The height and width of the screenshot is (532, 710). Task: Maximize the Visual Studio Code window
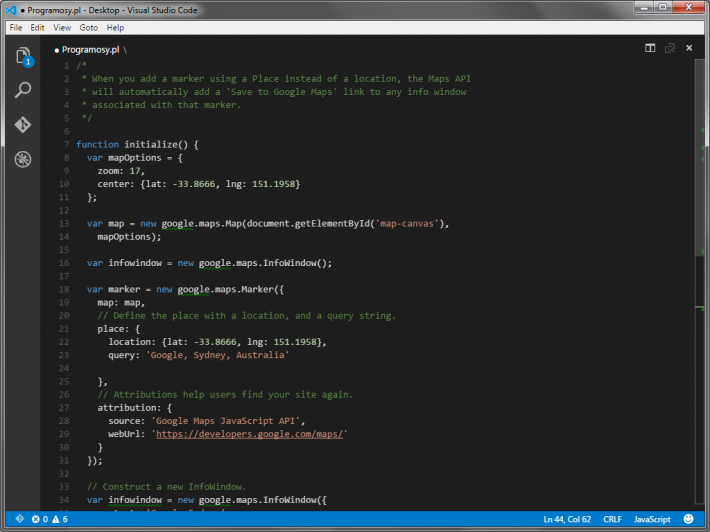662,7
